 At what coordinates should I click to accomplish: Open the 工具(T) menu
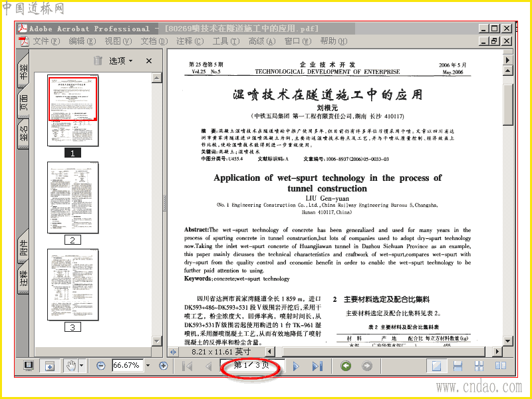tap(226, 41)
